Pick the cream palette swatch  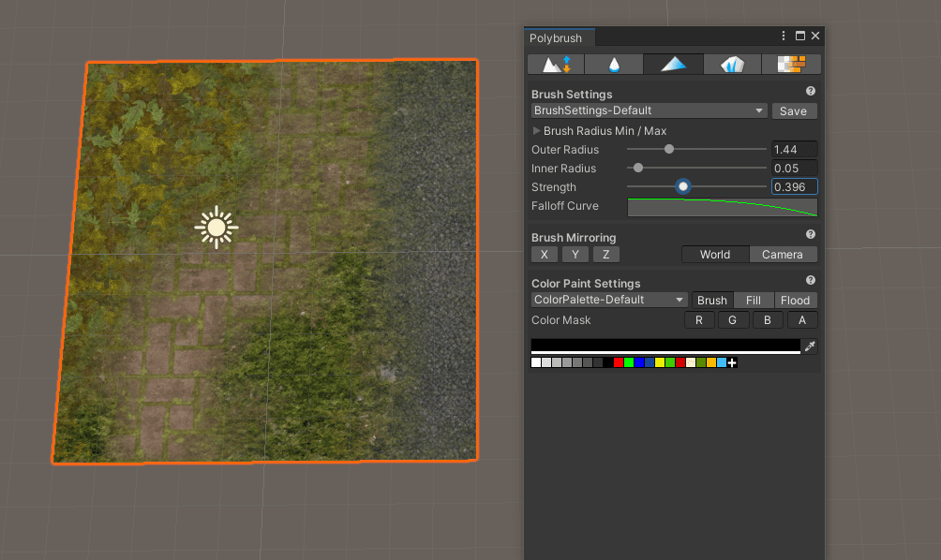pyautogui.click(x=691, y=362)
